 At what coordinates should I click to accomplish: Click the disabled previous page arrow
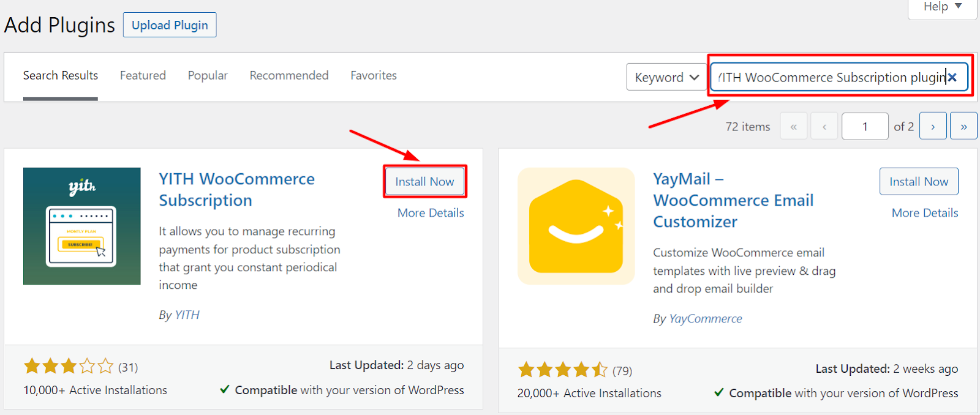tap(824, 126)
